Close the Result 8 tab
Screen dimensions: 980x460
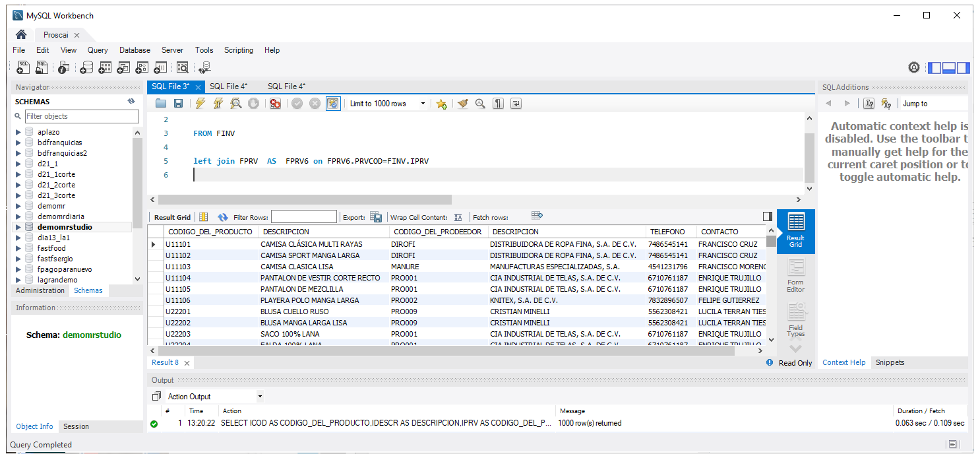(x=187, y=363)
